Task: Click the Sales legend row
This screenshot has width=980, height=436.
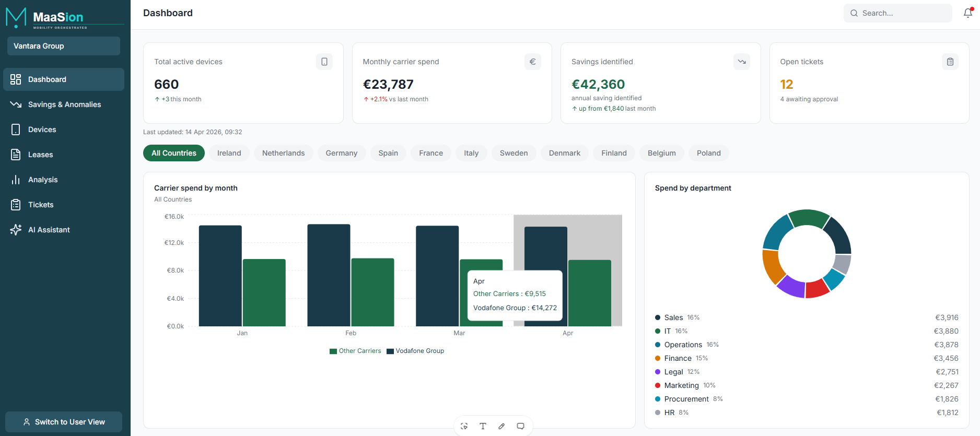Action: [807, 317]
